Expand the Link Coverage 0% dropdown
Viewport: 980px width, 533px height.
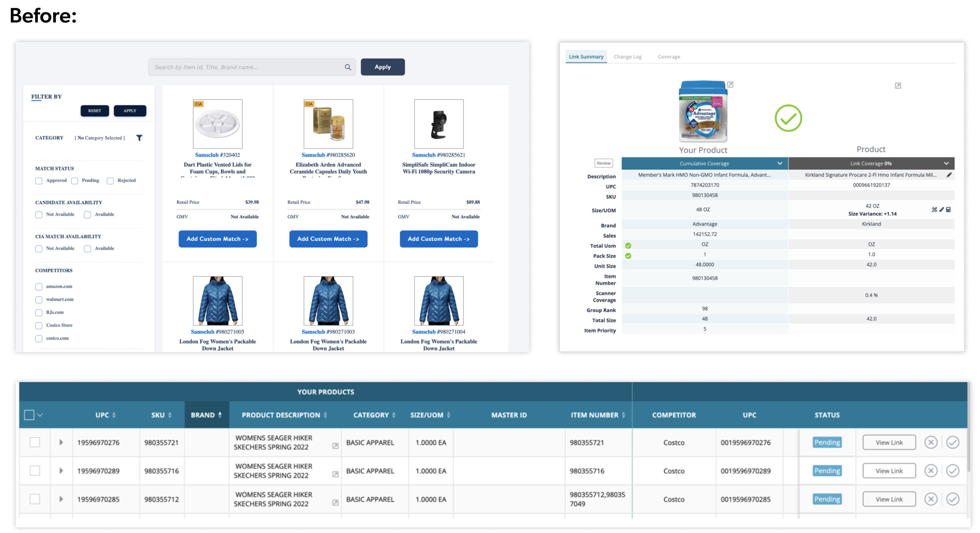[946, 163]
